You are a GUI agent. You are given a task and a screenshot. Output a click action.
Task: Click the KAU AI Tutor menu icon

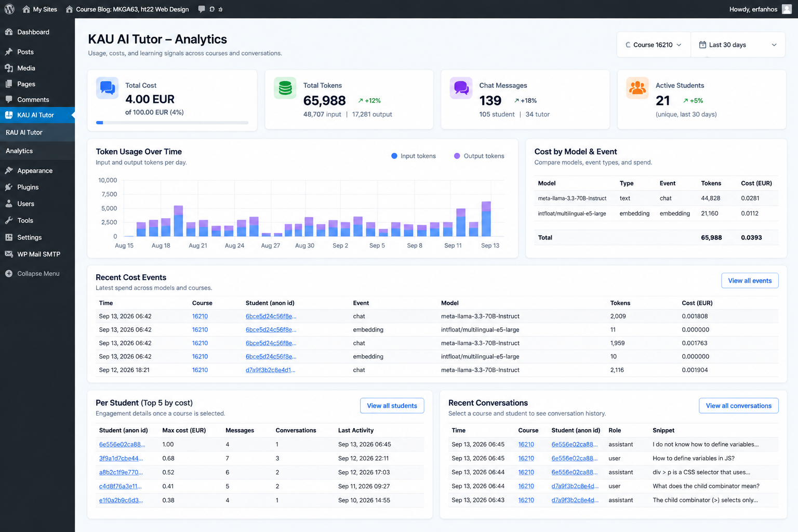9,115
